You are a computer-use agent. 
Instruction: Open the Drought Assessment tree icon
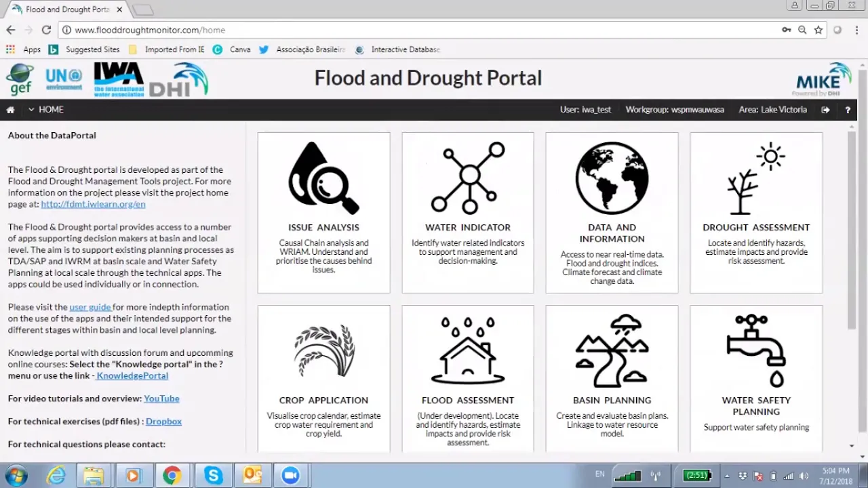pos(756,179)
